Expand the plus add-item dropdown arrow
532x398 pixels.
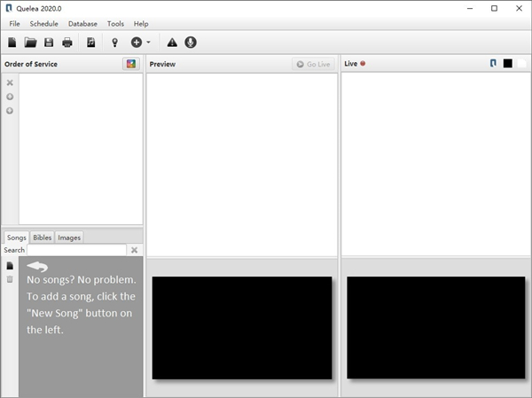149,43
